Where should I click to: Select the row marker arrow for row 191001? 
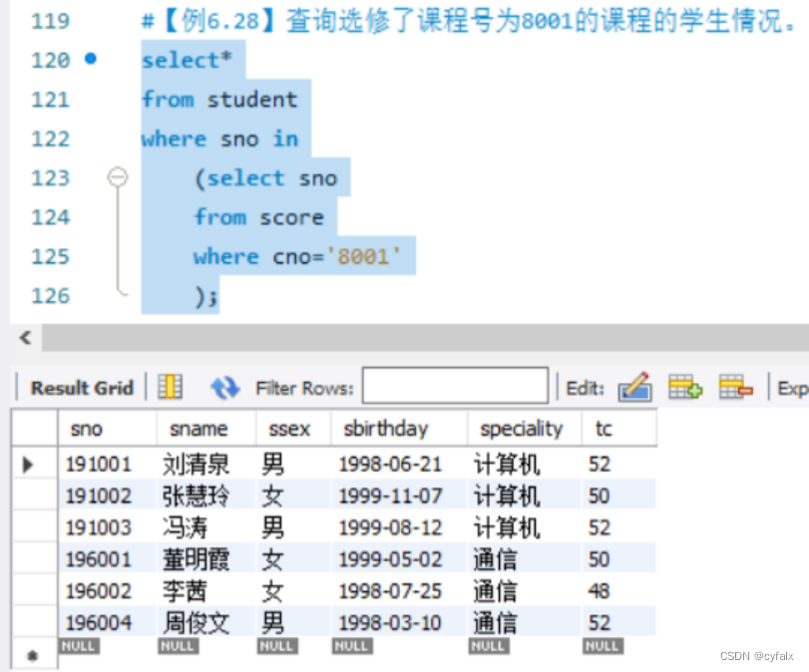pyautogui.click(x=28, y=465)
